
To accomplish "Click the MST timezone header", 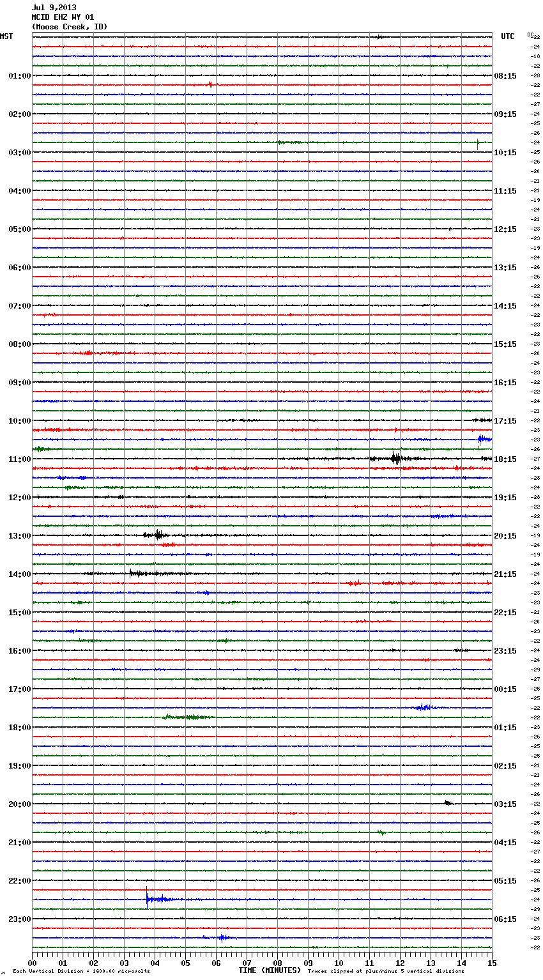I will click(x=6, y=36).
